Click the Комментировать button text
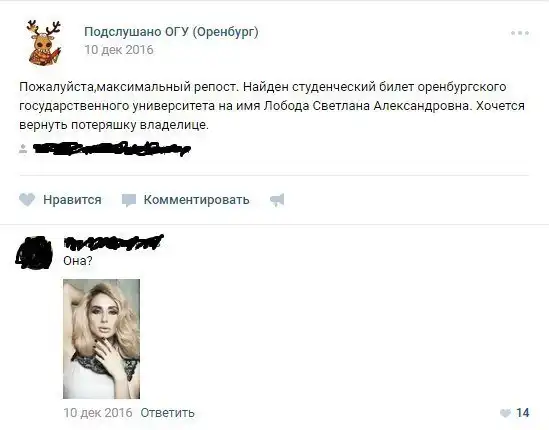 pyautogui.click(x=196, y=200)
